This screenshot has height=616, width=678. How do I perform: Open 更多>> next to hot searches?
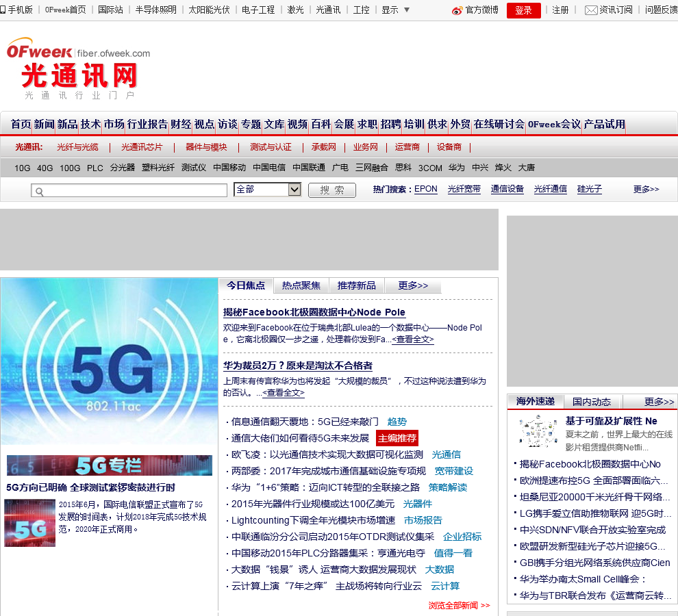(x=646, y=189)
